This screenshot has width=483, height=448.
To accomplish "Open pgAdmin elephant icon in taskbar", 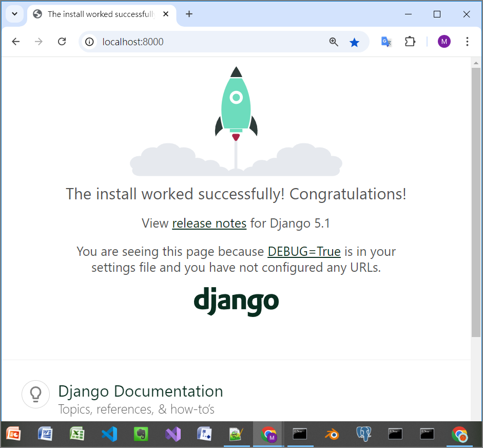I will click(364, 434).
